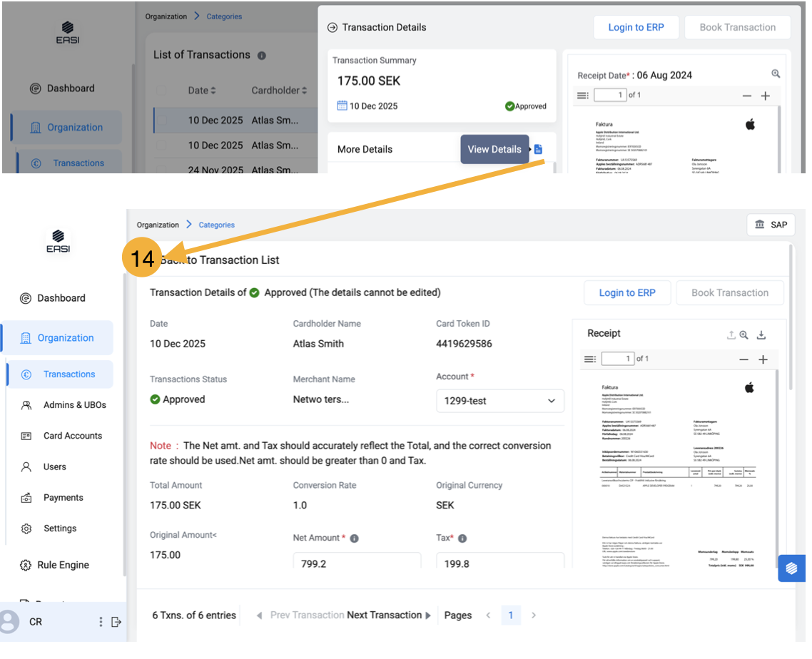Open the three-dot menu beside CR
This screenshot has height=659, width=812.
tap(101, 622)
